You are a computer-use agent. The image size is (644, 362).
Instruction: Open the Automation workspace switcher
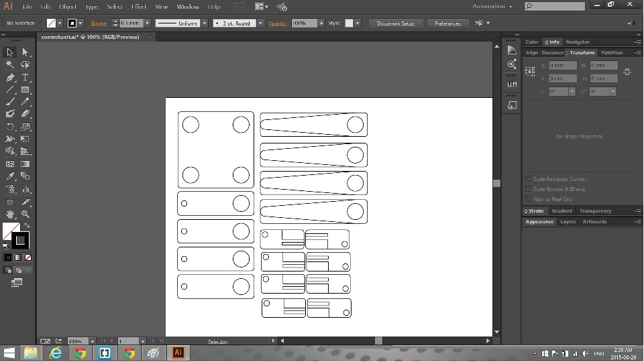492,7
